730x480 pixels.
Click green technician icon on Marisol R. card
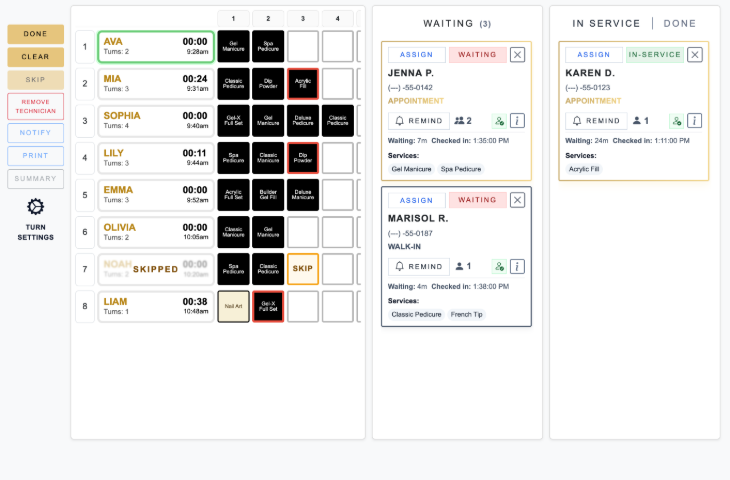pos(500,266)
